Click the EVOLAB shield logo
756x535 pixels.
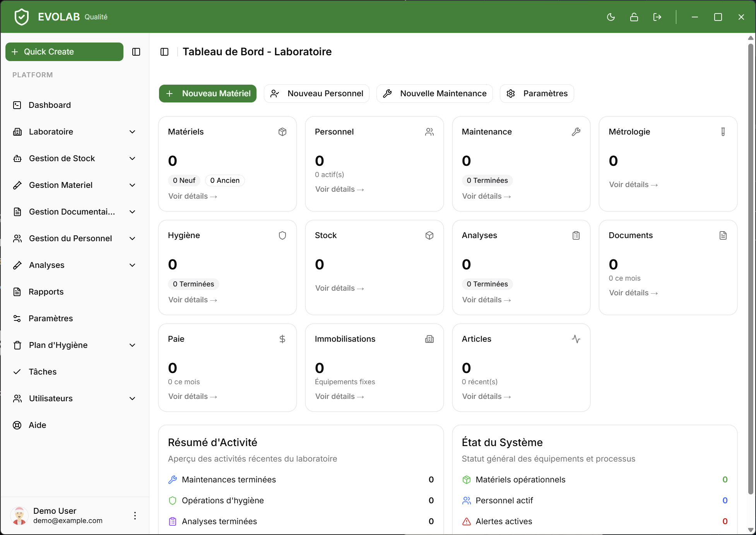click(22, 17)
